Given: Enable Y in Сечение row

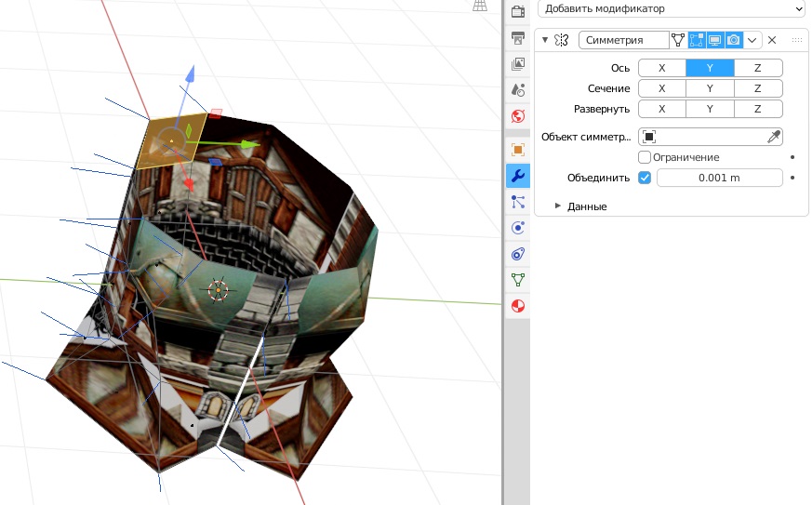Looking at the screenshot, I should coord(710,88).
